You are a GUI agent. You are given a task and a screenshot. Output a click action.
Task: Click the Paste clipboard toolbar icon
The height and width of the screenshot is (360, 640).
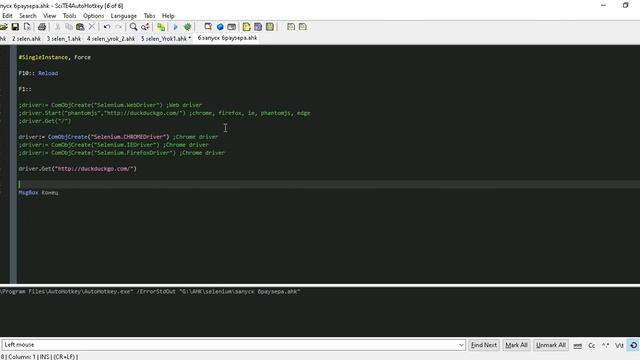pos(80,27)
